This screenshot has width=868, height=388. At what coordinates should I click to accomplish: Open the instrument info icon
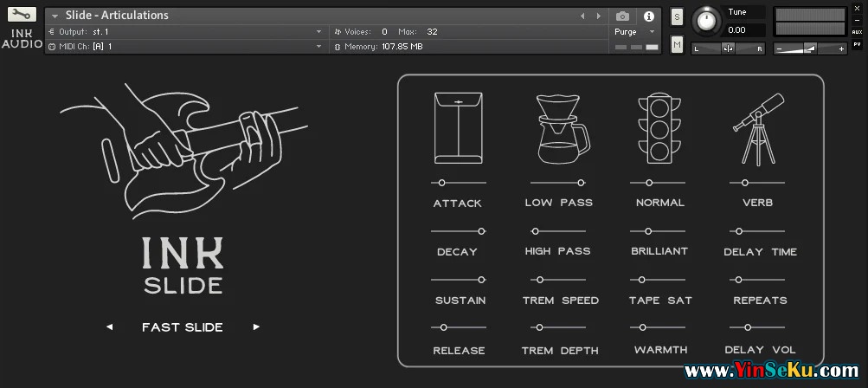648,16
